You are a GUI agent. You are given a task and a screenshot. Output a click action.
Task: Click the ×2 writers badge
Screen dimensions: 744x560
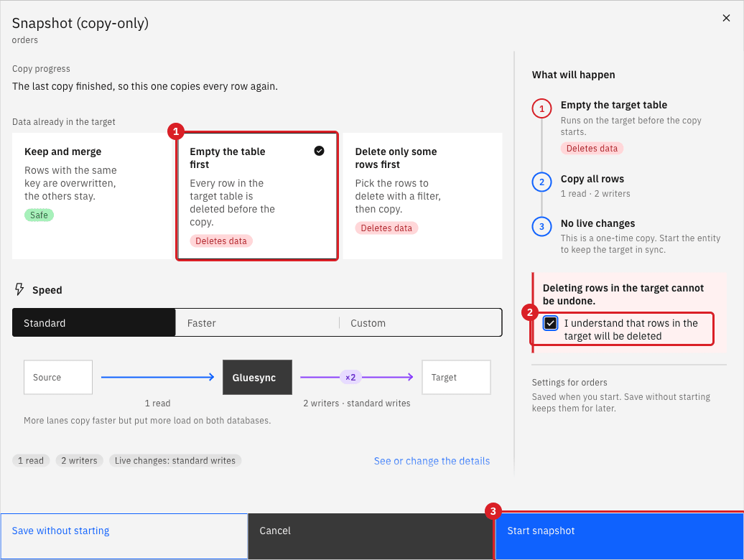coord(350,378)
